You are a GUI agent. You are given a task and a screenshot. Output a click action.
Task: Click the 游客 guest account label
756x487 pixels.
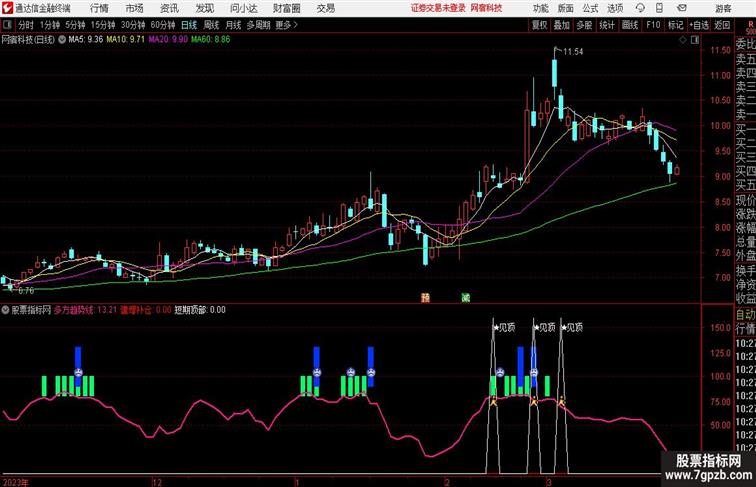click(723, 8)
